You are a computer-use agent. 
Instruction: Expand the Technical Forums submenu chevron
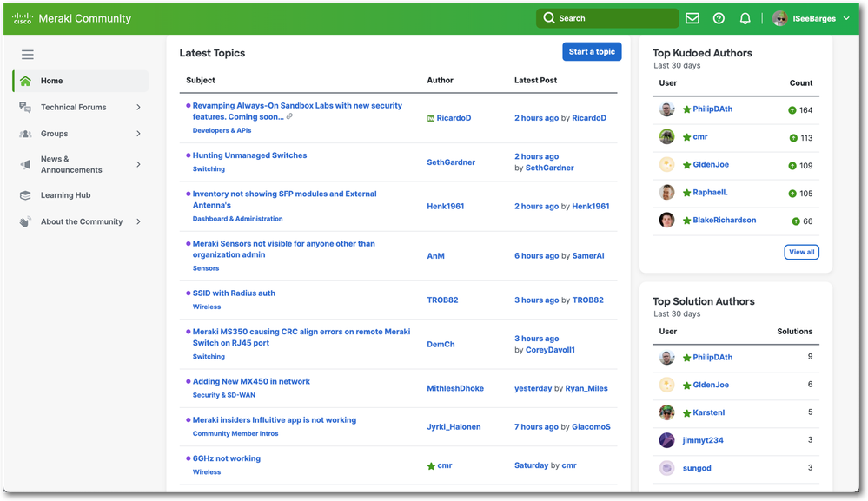click(x=138, y=108)
